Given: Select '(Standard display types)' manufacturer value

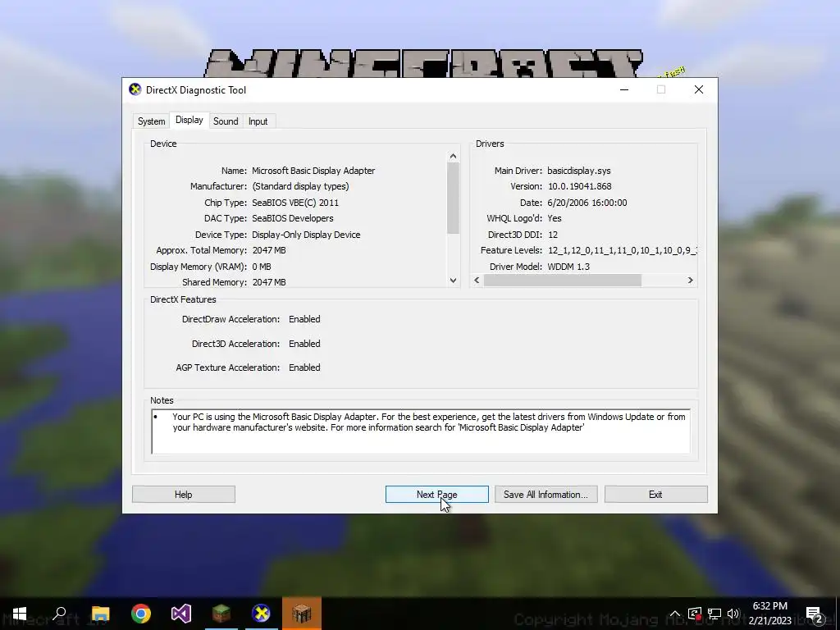Looking at the screenshot, I should click(300, 186).
